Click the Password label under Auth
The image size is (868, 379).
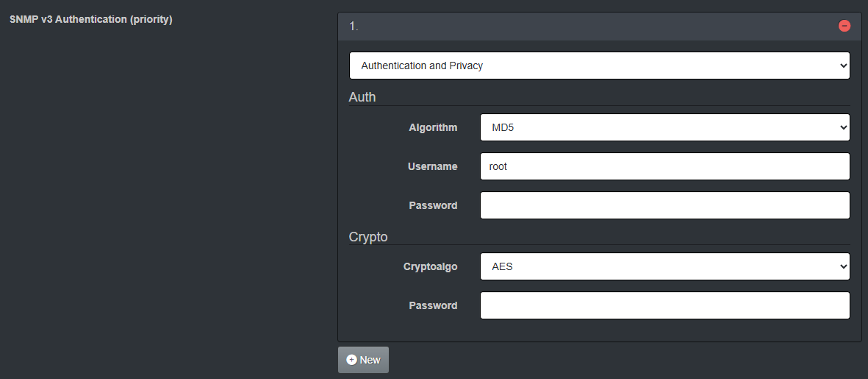pos(433,205)
